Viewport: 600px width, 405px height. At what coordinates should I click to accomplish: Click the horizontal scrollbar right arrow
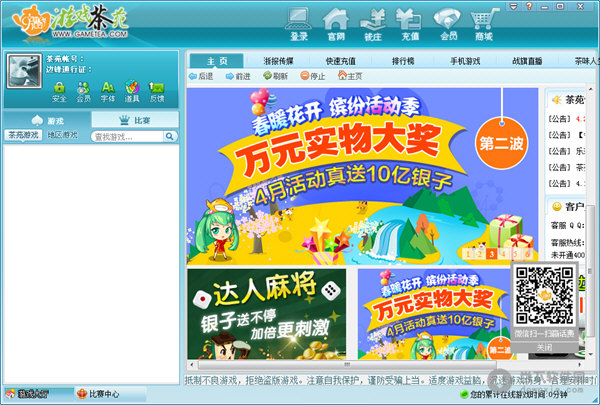[x=579, y=364]
